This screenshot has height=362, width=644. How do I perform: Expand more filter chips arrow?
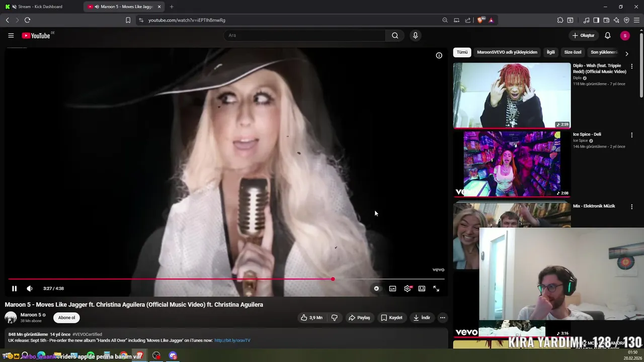point(626,53)
